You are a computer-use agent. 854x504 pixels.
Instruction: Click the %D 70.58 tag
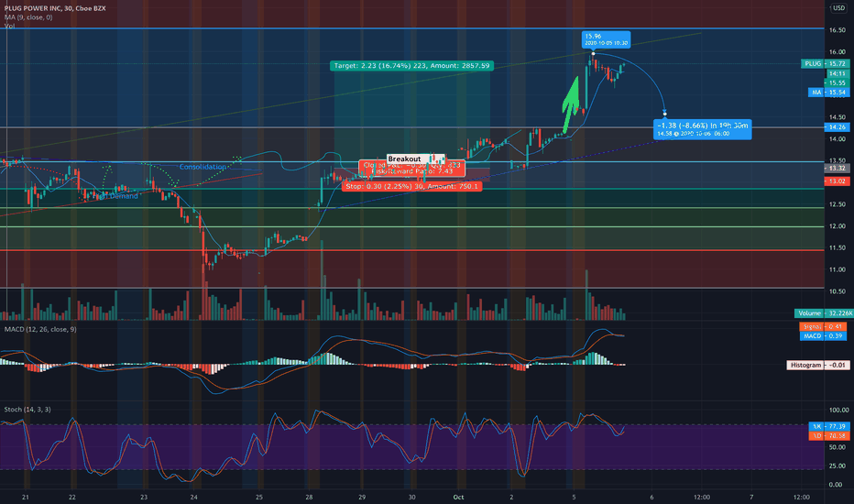coord(828,436)
